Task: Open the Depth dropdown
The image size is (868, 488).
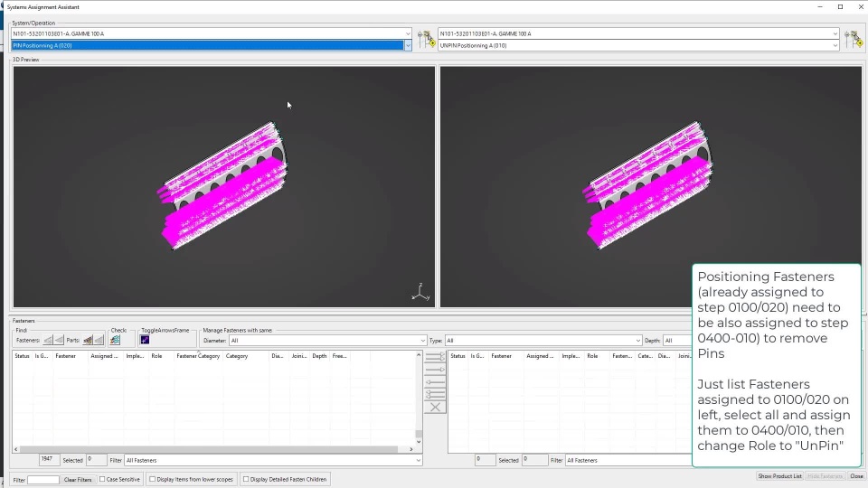Action: (677, 341)
